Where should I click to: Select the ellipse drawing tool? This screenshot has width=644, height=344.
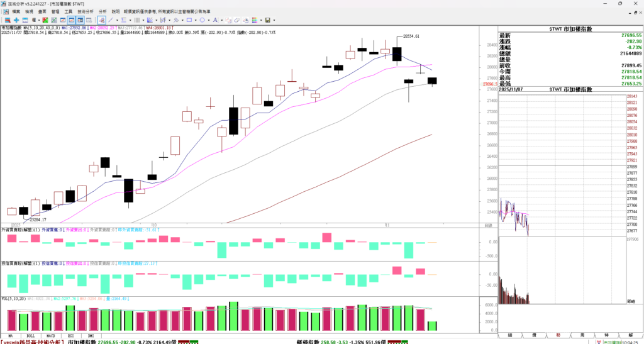pyautogui.click(x=203, y=20)
